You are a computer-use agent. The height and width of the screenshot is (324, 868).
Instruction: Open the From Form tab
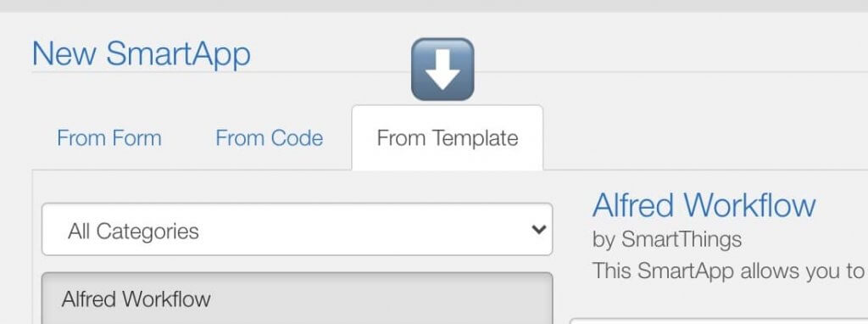[109, 138]
